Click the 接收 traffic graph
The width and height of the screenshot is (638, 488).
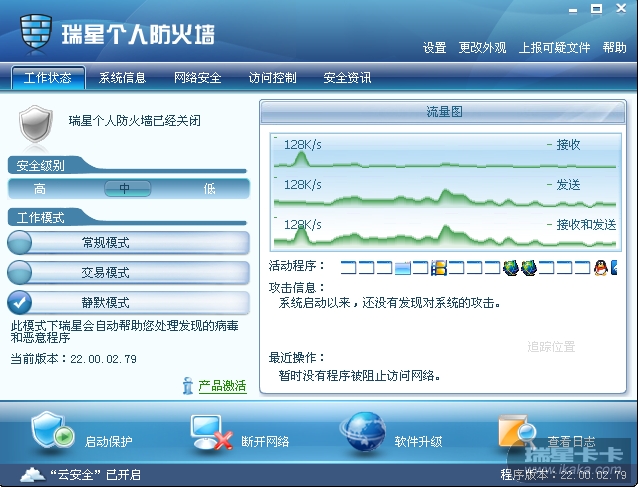[x=445, y=152]
